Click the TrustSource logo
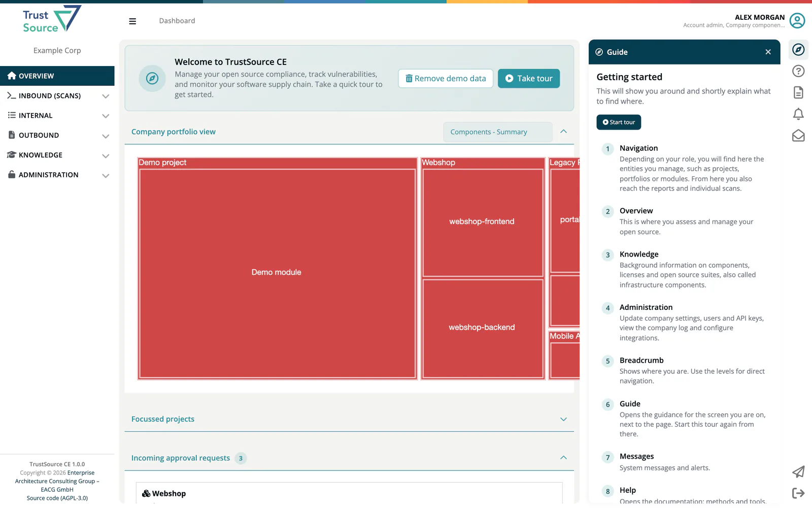Screen dimensions: 812x508 (52, 19)
